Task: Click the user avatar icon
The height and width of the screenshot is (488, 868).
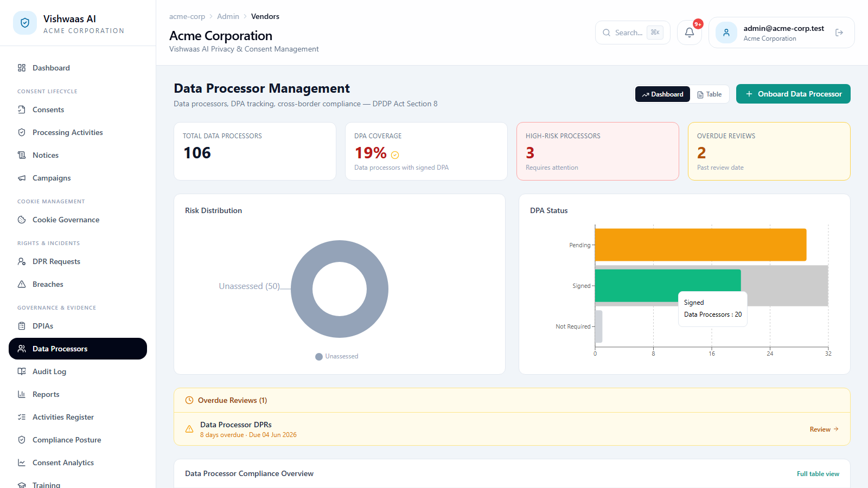Action: click(x=726, y=33)
